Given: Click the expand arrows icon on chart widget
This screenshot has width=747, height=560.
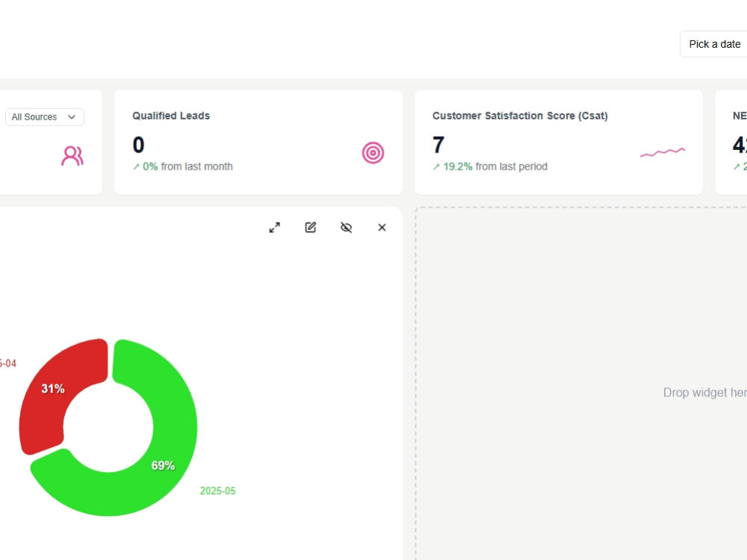Looking at the screenshot, I should pyautogui.click(x=274, y=227).
